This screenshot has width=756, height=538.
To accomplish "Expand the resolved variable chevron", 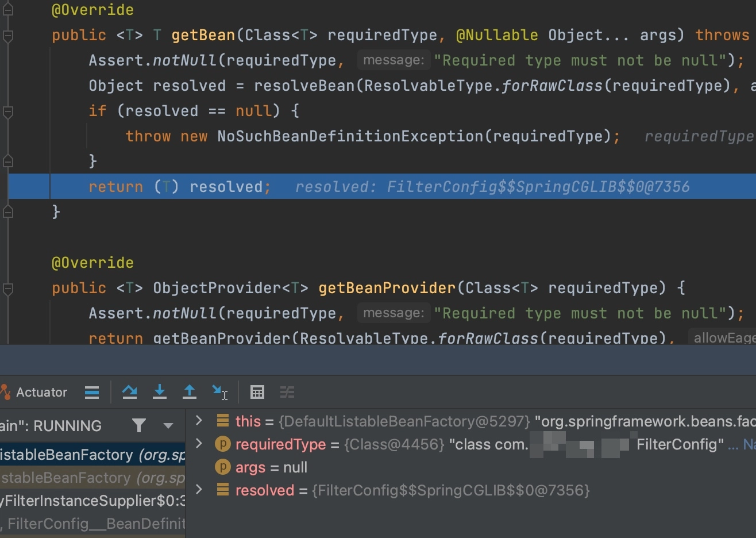I will [x=198, y=490].
